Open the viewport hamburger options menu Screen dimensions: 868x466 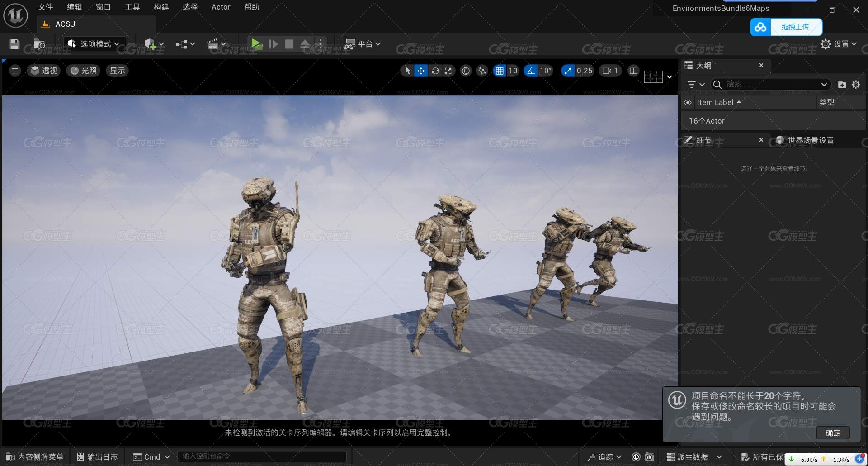(15, 71)
